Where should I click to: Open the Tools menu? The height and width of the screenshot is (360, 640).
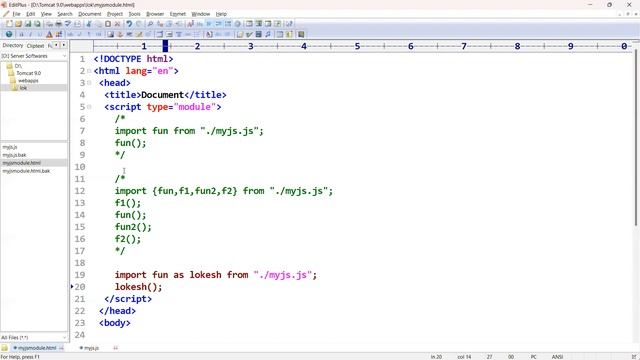click(134, 14)
